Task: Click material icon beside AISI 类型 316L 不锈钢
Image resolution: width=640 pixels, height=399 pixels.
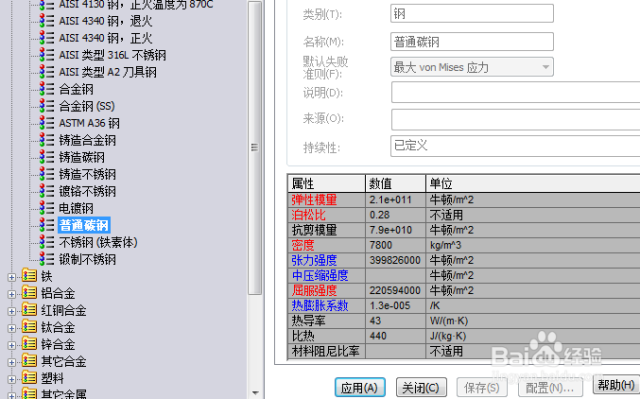Action: (x=47, y=55)
